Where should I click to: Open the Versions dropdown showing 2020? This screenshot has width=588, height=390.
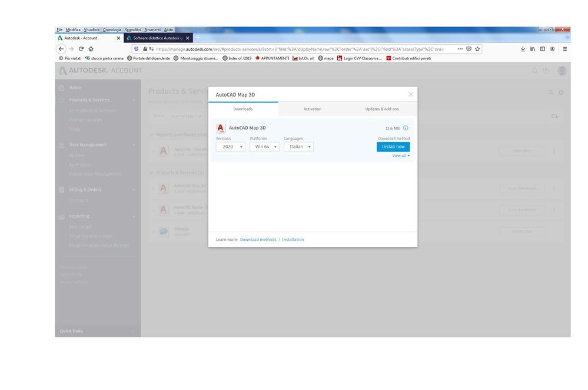tap(230, 147)
